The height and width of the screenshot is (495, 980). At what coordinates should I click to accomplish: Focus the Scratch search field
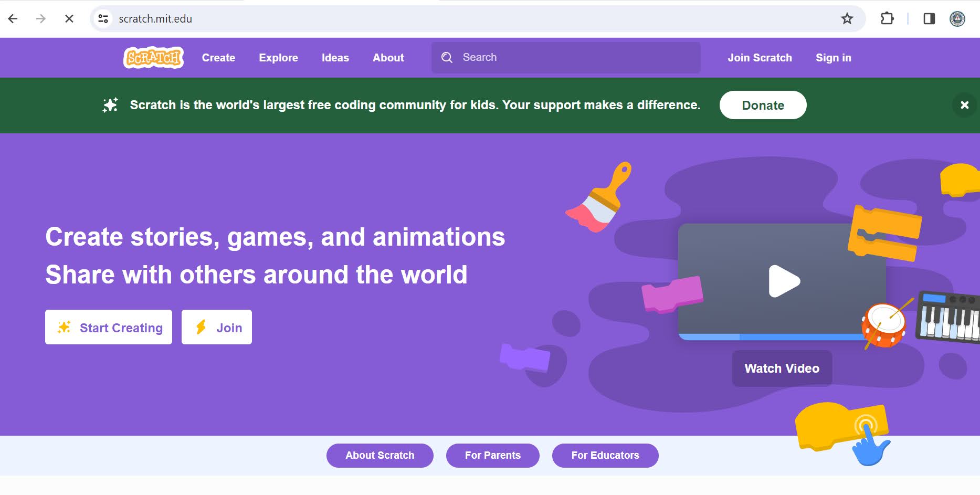[566, 57]
